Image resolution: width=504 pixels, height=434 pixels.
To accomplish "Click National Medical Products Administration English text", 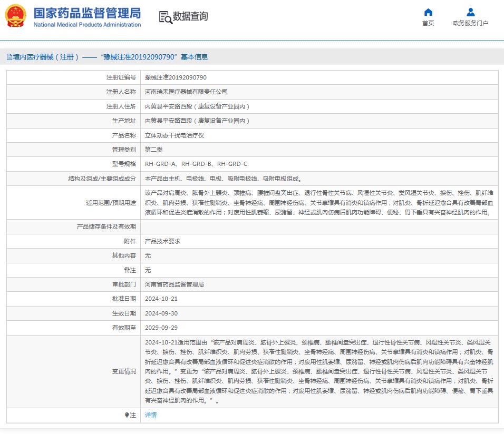I will coord(87,25).
